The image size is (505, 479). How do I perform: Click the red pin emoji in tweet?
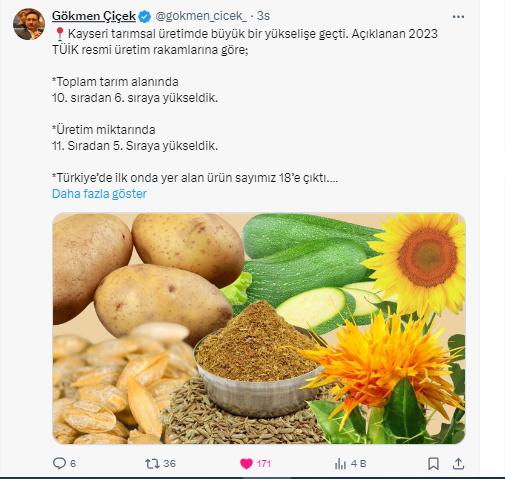pyautogui.click(x=59, y=34)
